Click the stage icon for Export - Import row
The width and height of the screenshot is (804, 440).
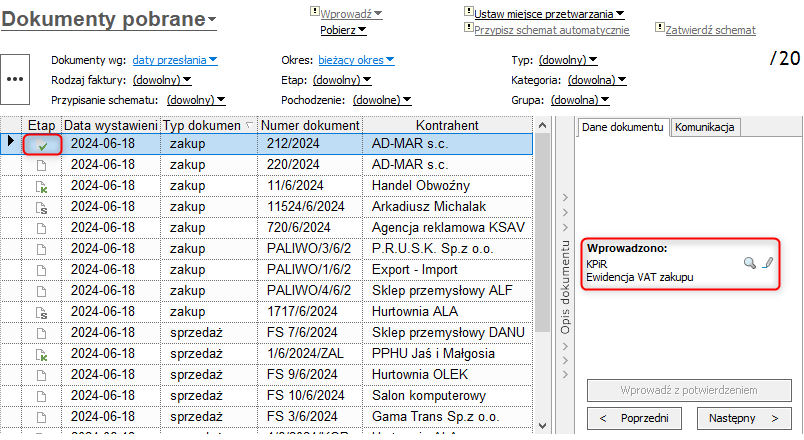tap(42, 270)
